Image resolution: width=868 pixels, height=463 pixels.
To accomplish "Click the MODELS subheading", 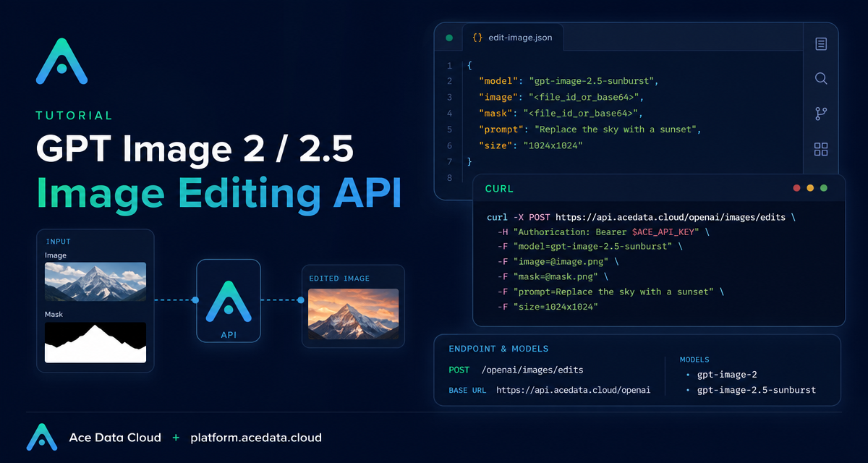I will [x=694, y=360].
